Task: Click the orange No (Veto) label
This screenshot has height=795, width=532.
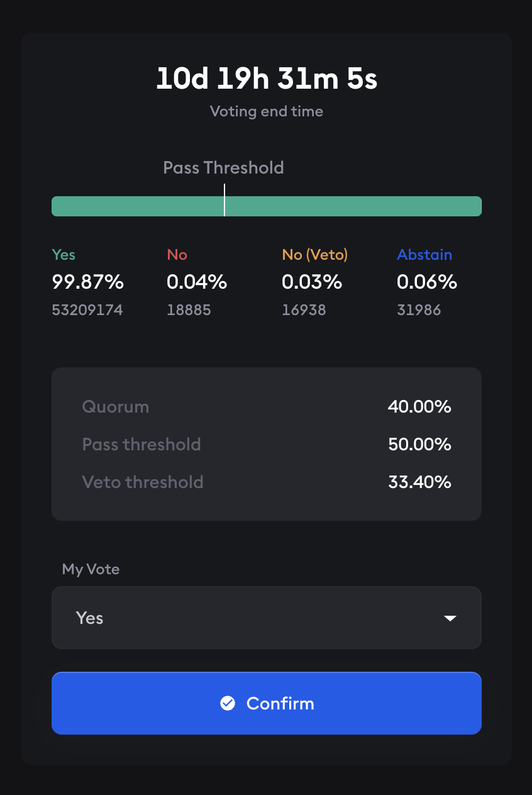Action: pos(314,255)
